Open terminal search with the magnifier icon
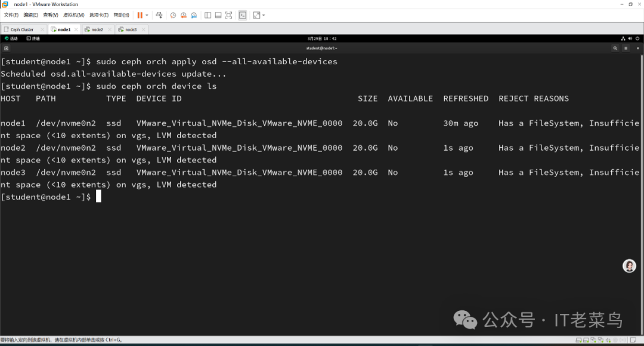The height and width of the screenshot is (346, 644). tap(615, 48)
